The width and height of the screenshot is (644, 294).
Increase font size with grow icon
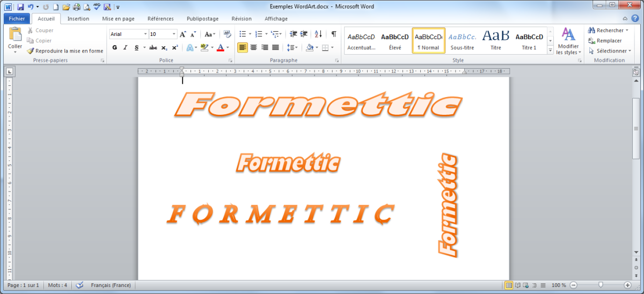pyautogui.click(x=183, y=34)
